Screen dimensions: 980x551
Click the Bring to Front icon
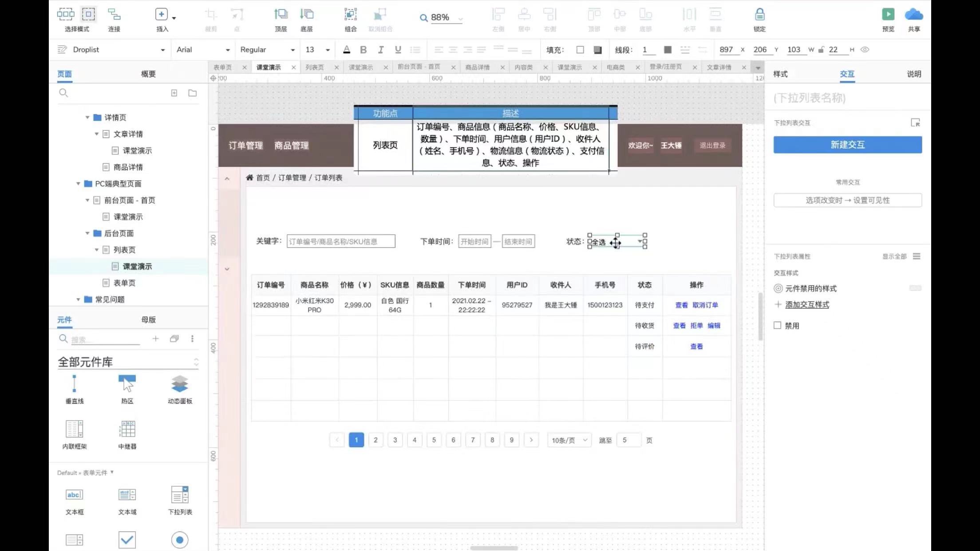click(x=281, y=15)
